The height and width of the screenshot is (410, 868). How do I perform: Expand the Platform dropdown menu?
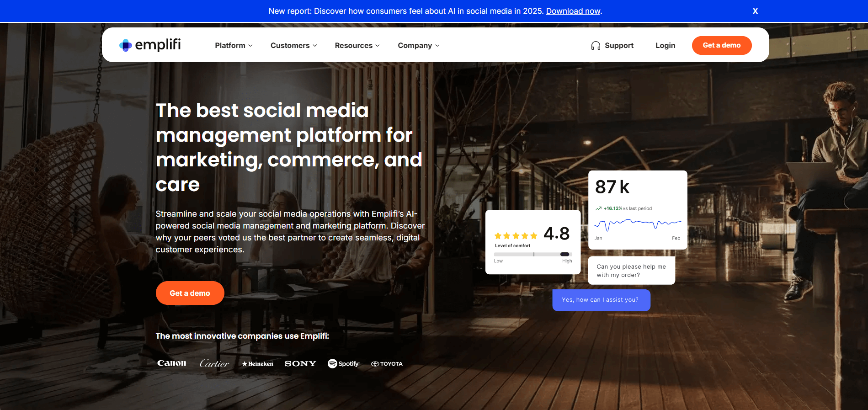pyautogui.click(x=234, y=46)
